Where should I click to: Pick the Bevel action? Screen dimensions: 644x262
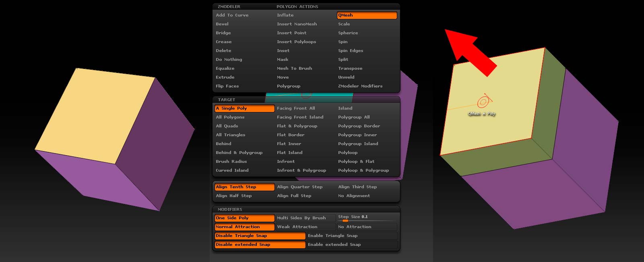point(222,24)
